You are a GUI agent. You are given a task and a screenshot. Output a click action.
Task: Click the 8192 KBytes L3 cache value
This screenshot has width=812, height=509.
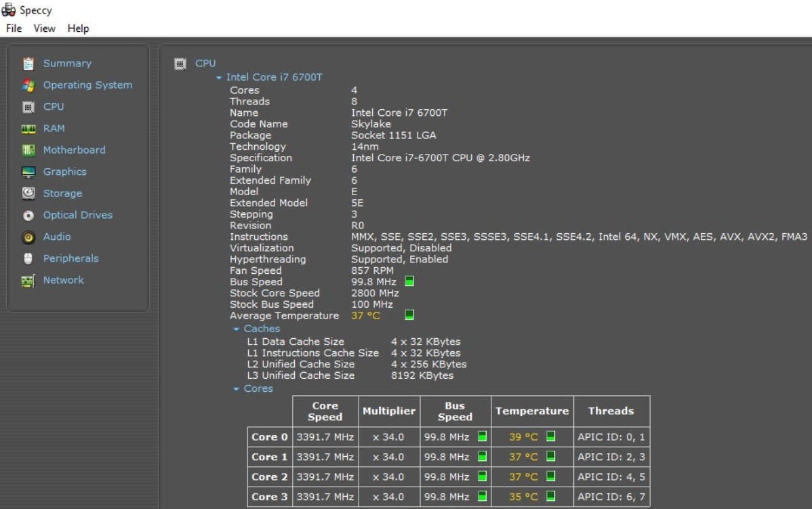click(x=422, y=376)
